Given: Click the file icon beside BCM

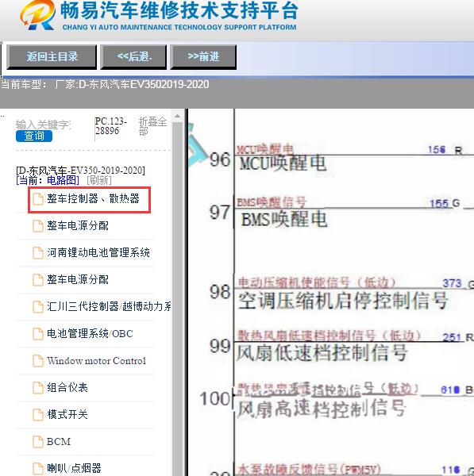Looking at the screenshot, I should [x=38, y=442].
